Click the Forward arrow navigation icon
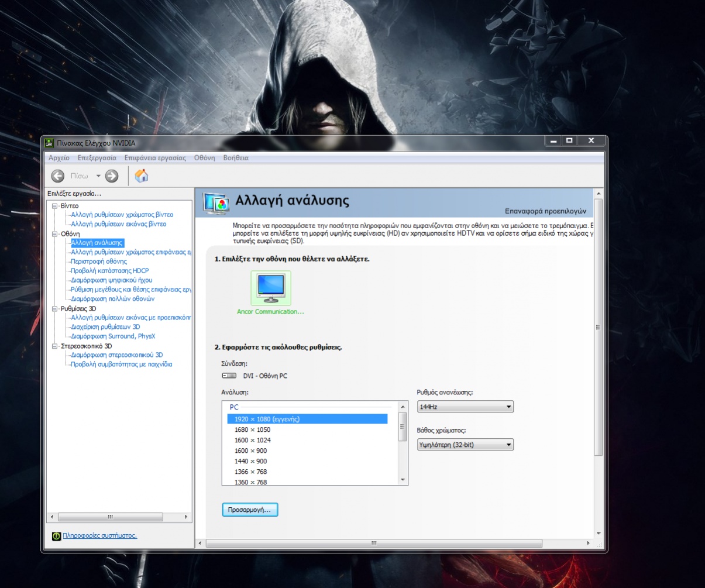 pos(112,176)
